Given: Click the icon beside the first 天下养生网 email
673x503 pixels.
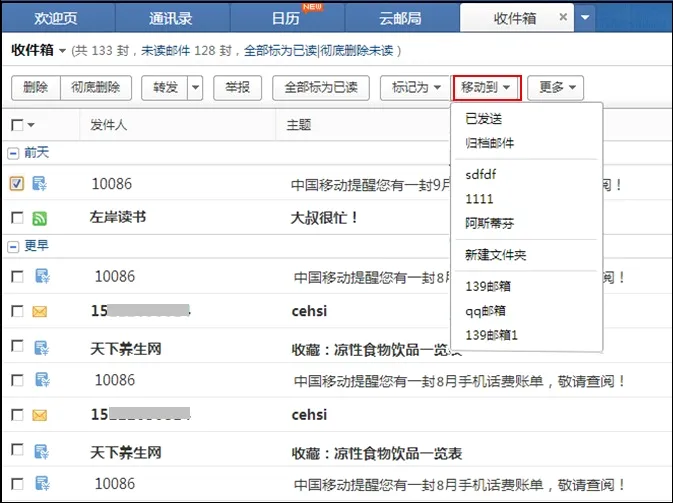Looking at the screenshot, I should pos(42,348).
